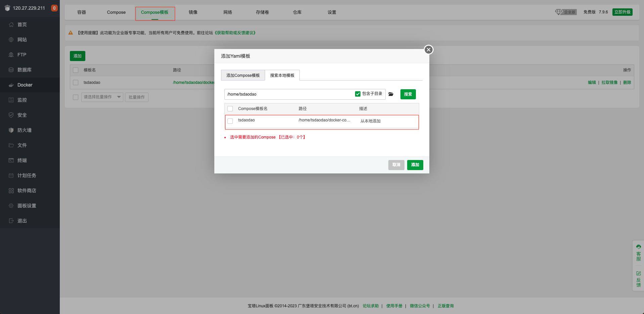
Task: Check the tsdaodao template row checkbox in dialog
Action: [x=230, y=121]
